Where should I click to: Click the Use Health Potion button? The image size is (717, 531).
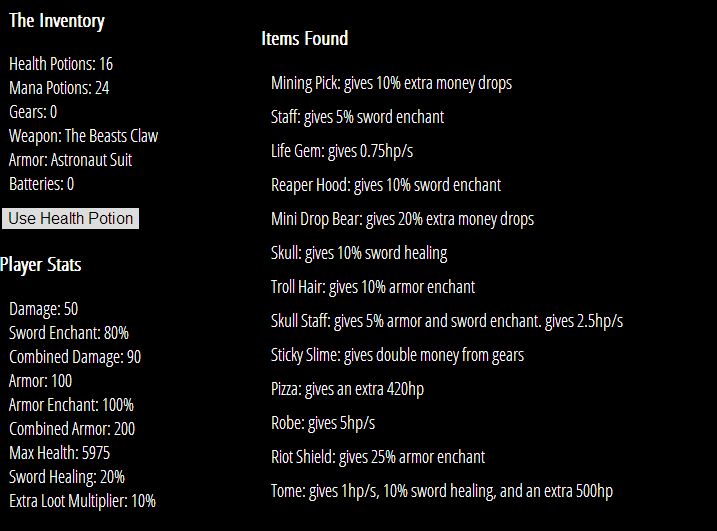point(70,218)
